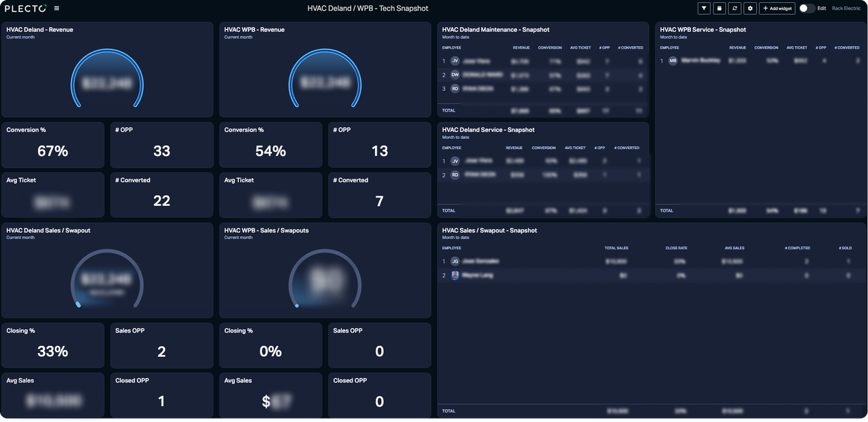Click the Revenue column header in Deland Maintenance
The width and height of the screenshot is (868, 422).
point(521,48)
